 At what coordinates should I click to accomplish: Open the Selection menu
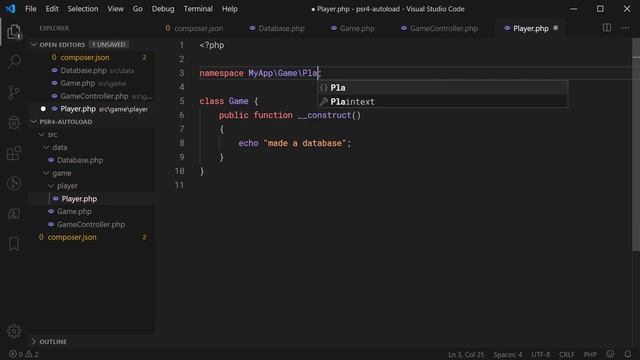pos(83,9)
